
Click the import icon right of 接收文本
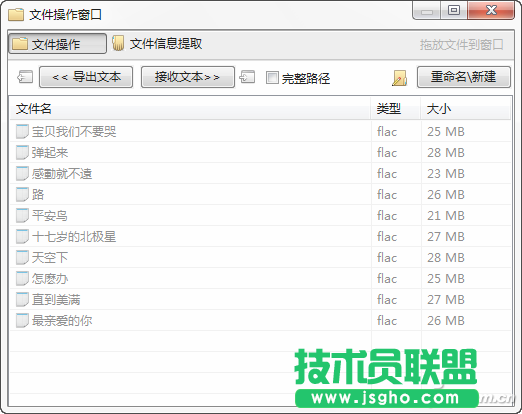pyautogui.click(x=247, y=77)
